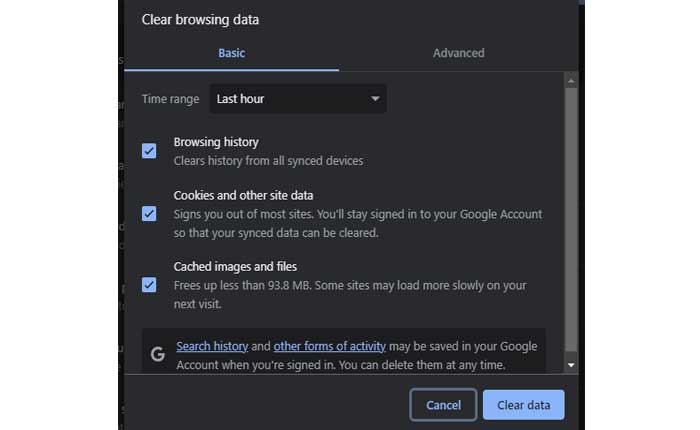Open the Time range dropdown showing Last hour
Image resolution: width=700 pixels, height=430 pixels.
tap(297, 99)
